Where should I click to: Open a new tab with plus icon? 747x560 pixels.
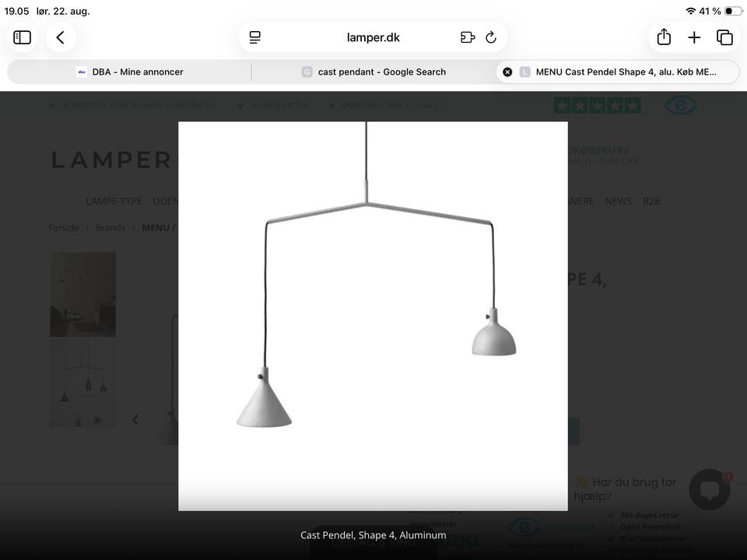(694, 37)
